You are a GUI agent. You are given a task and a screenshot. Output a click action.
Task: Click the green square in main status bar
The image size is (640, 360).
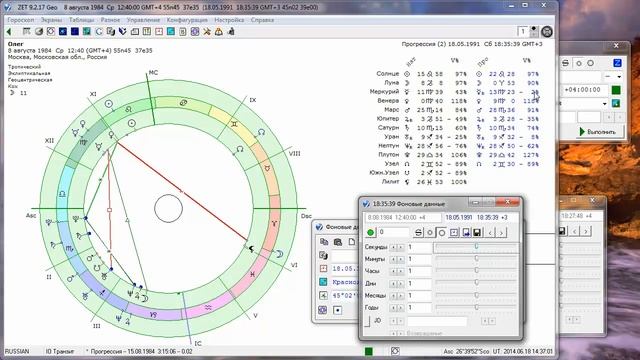(369, 351)
